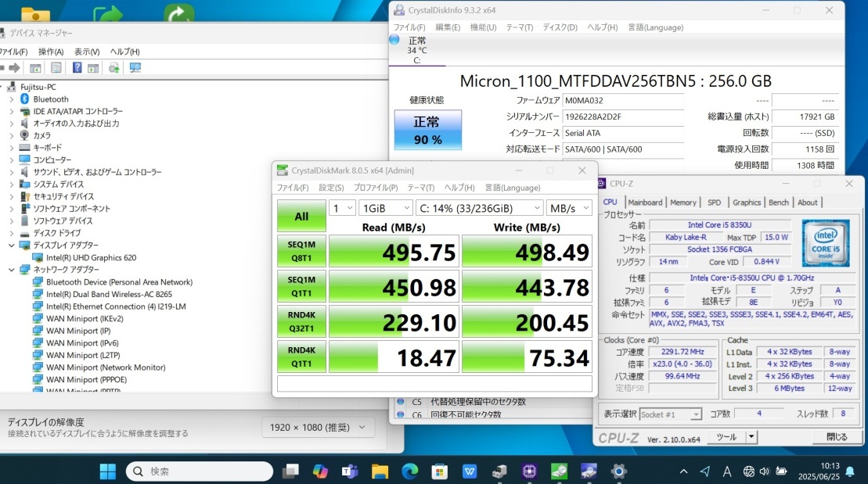The width and height of the screenshot is (868, 484).
Task: Open the MB/s unit dropdown in CrystalDiskMark
Action: point(571,208)
